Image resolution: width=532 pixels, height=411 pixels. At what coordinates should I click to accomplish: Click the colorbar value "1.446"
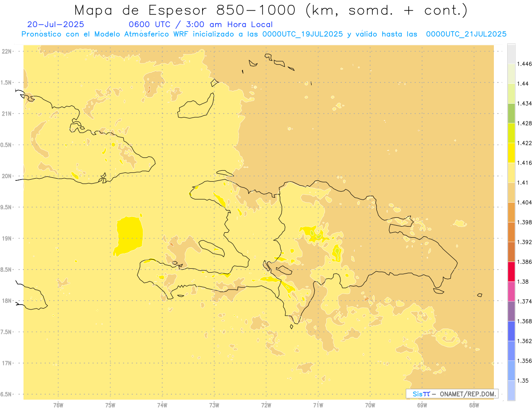coord(524,64)
